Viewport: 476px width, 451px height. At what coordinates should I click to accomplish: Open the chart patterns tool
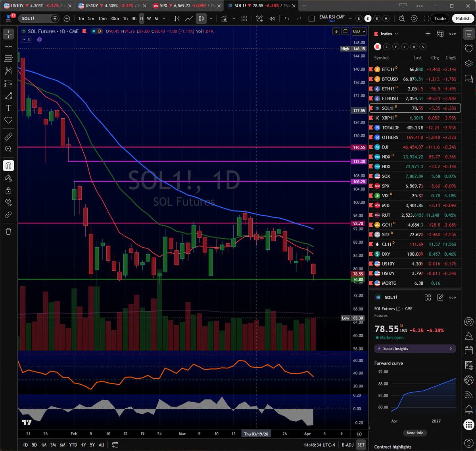(x=8, y=71)
